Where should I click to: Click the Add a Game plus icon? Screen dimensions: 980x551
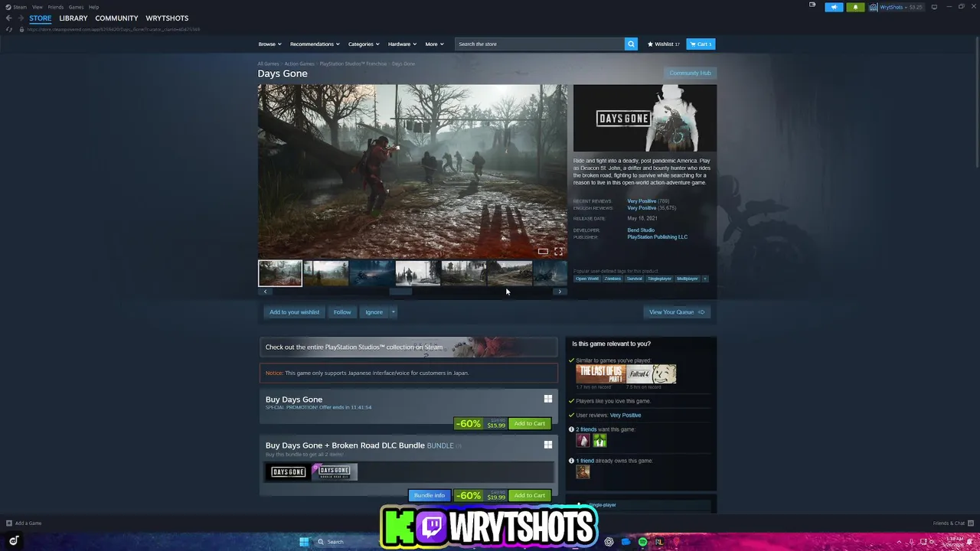coord(9,523)
